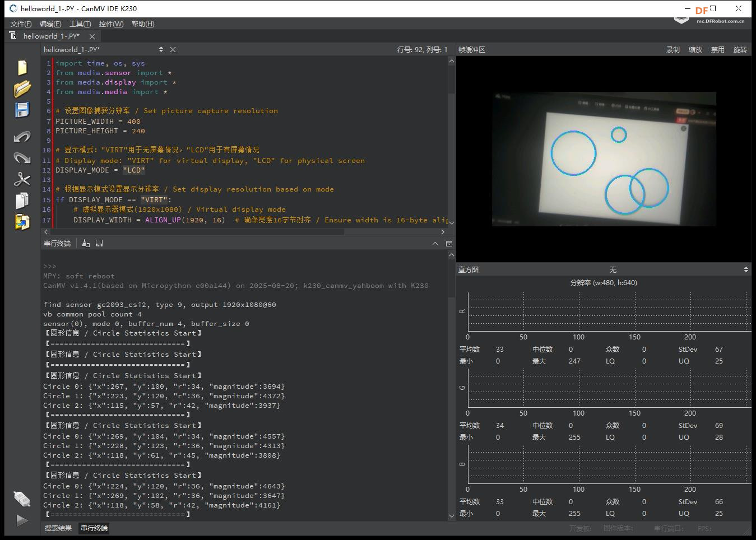756x540 pixels.
Task: Click the Connect device plug icon
Action: [x=22, y=498]
